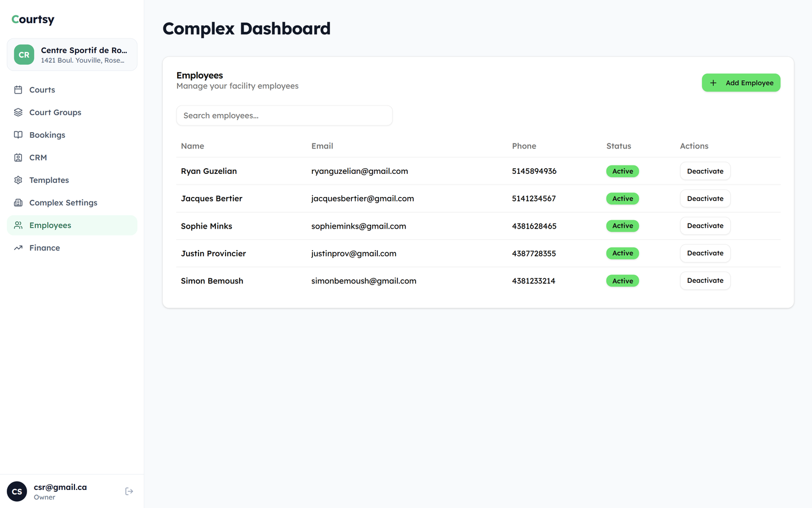Viewport: 812px width, 508px height.
Task: Focus the Search employees field
Action: tap(284, 116)
